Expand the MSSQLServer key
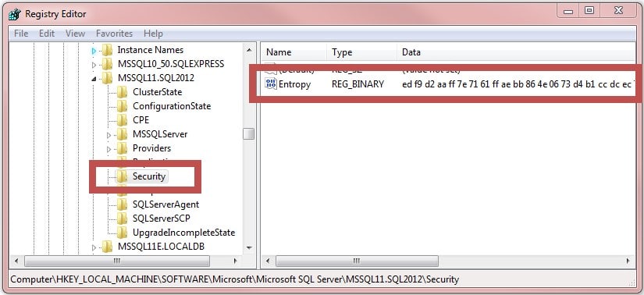Screen dimensions: 644x295 tap(109, 135)
